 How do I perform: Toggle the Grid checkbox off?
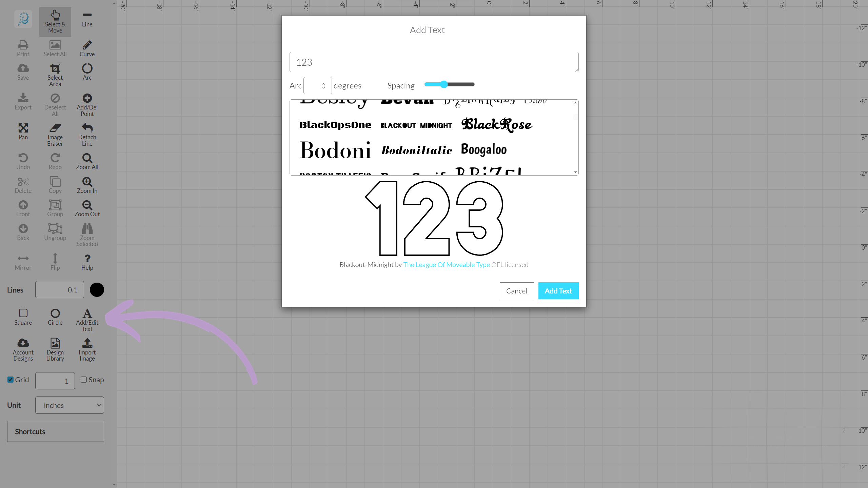point(11,380)
